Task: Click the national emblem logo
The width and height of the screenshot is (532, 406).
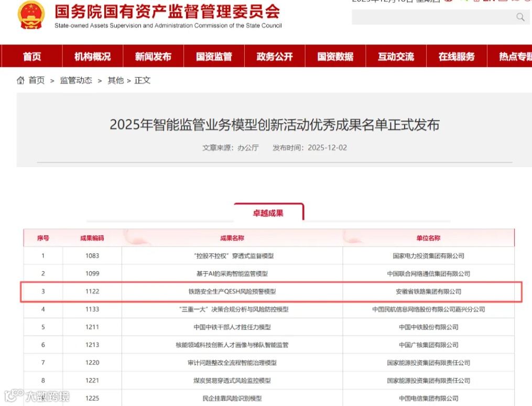Action: (x=31, y=15)
